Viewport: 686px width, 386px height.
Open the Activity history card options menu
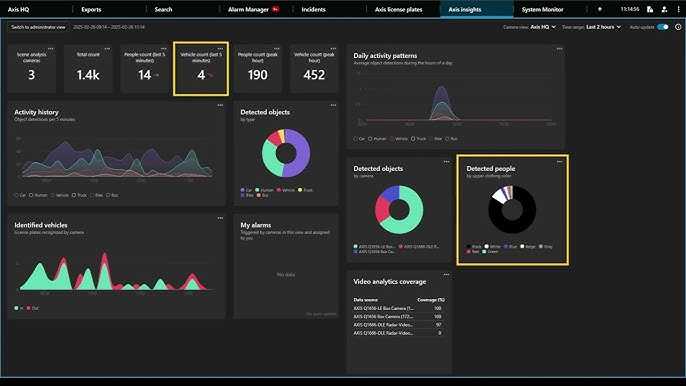pos(220,105)
